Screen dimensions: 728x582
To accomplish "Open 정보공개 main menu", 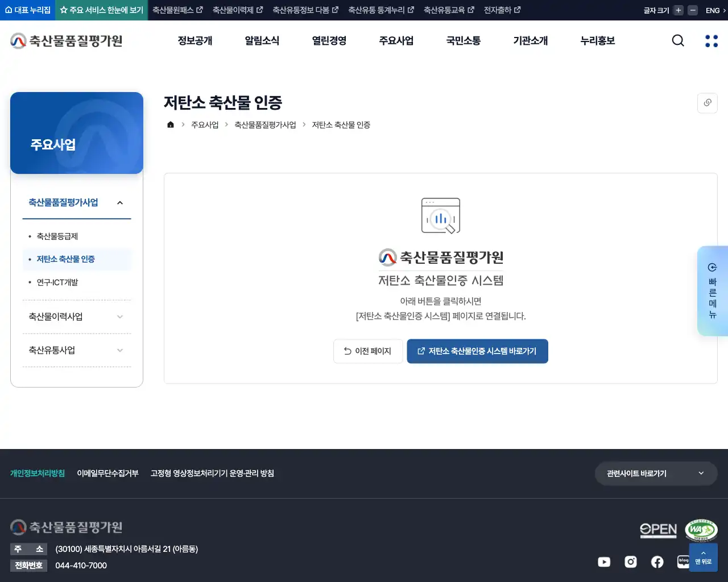I will pyautogui.click(x=195, y=41).
